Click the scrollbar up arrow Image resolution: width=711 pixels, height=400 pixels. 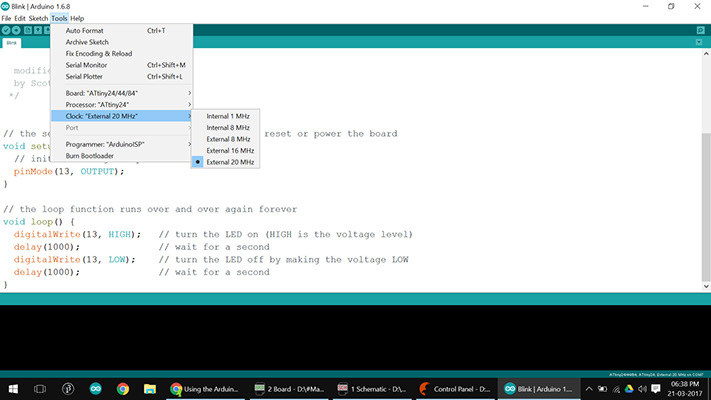(706, 53)
